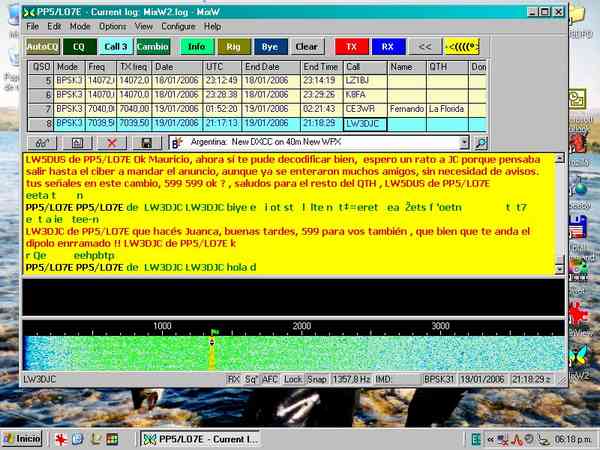
Task: Click the colored grid quick launch icon
Action: 112,439
